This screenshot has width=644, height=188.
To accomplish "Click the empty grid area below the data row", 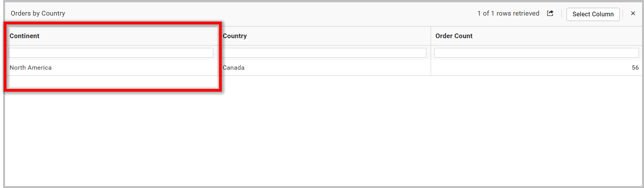I will point(323,132).
